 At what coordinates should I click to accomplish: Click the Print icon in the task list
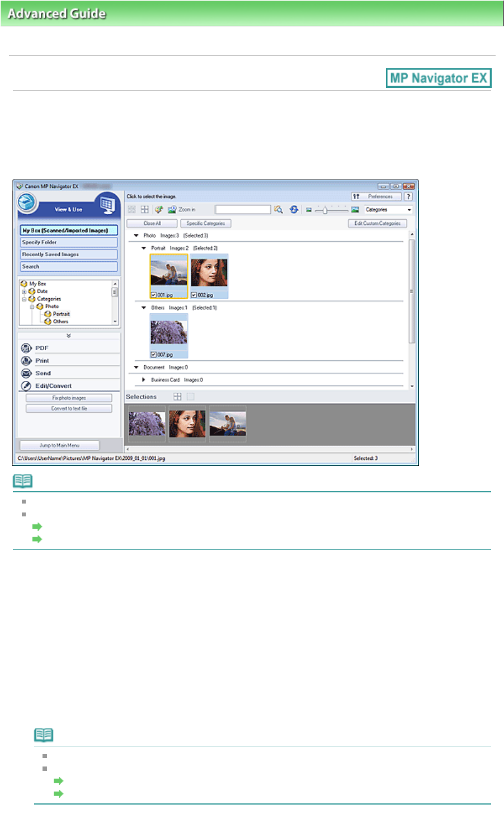pos(26,360)
